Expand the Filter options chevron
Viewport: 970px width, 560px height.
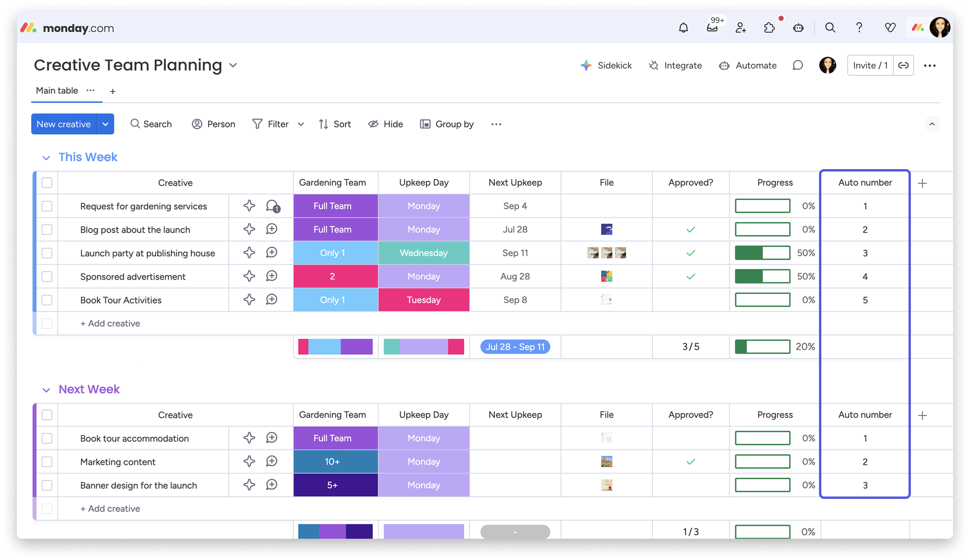(301, 124)
